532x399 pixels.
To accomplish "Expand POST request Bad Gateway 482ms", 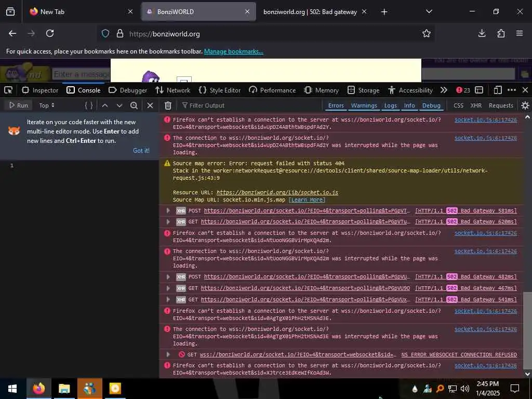I will click(x=168, y=277).
